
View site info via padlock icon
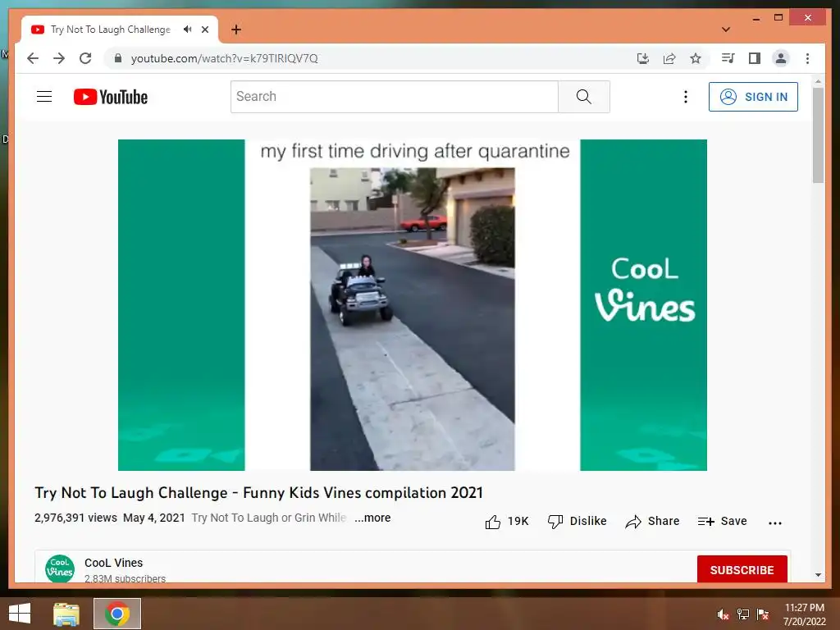point(118,58)
